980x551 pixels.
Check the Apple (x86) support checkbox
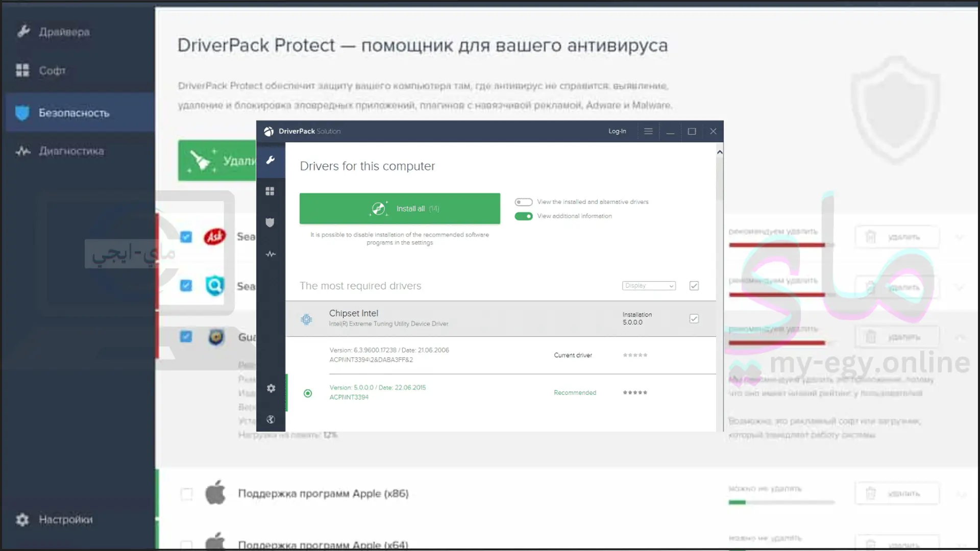pyautogui.click(x=187, y=493)
